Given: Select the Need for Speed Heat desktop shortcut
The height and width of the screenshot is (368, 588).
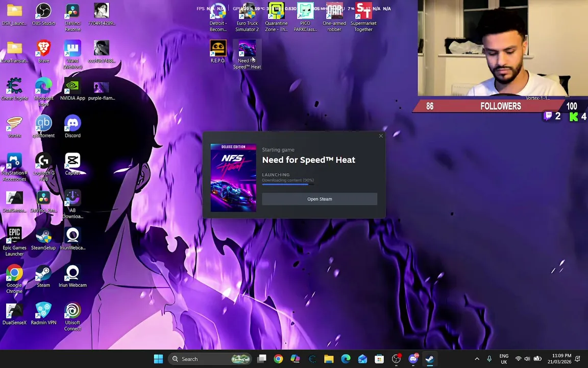Looking at the screenshot, I should click(247, 55).
